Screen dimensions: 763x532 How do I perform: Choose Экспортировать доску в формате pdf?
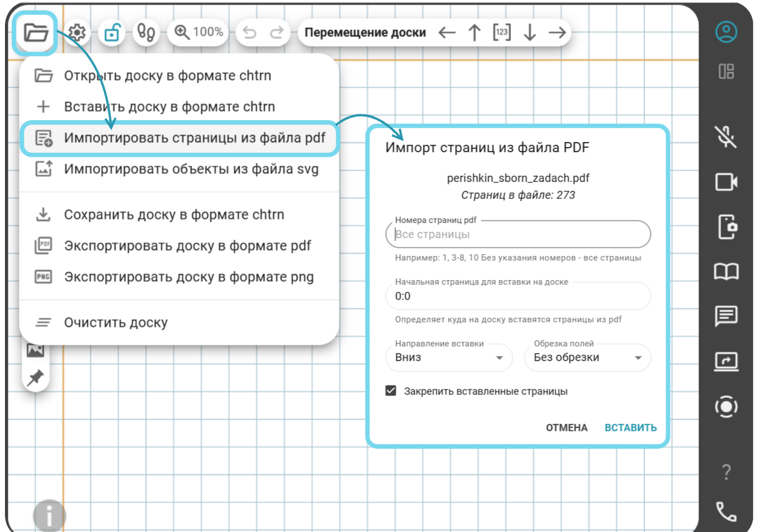click(179, 246)
